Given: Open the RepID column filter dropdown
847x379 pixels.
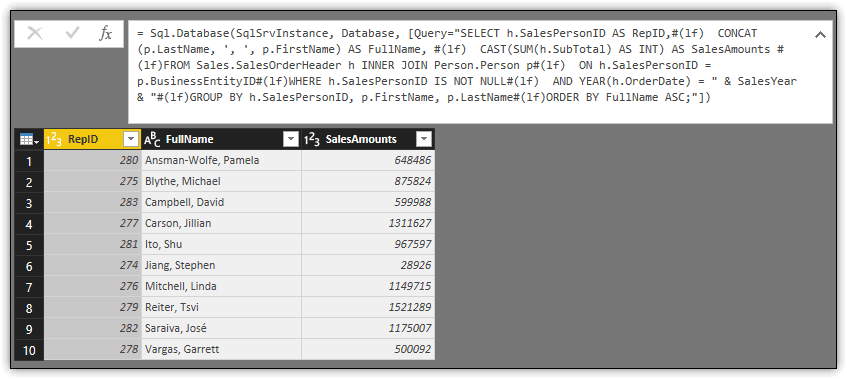Looking at the screenshot, I should 131,140.
